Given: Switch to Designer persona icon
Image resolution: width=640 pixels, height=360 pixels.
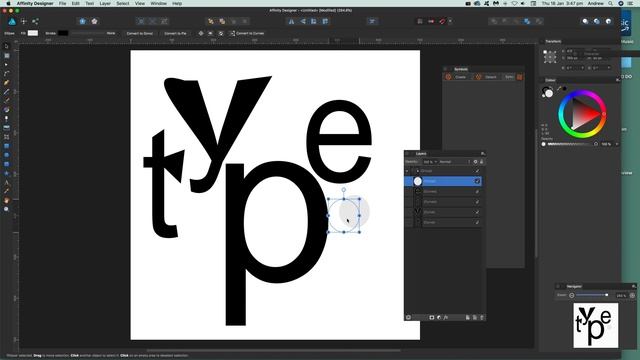Looking at the screenshot, I should (12, 21).
